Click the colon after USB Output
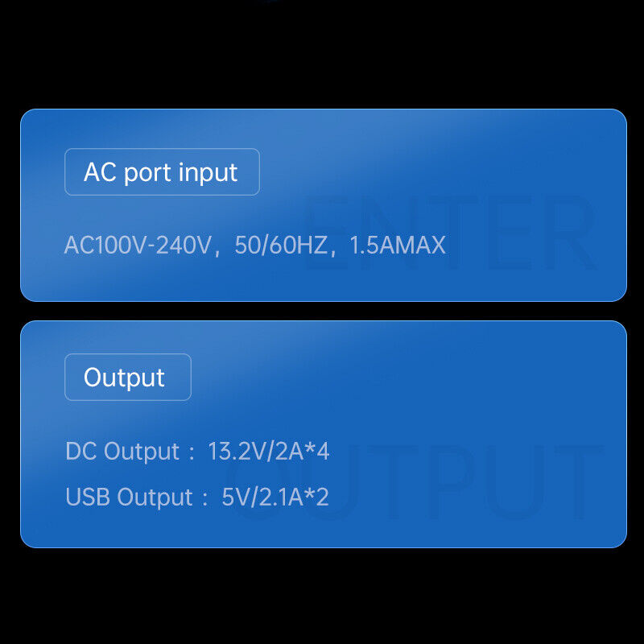Viewport: 644px width, 644px height. (205, 499)
